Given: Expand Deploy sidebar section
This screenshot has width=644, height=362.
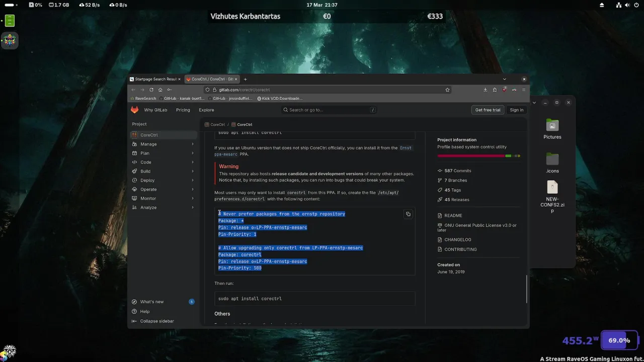Looking at the screenshot, I should coord(164,180).
